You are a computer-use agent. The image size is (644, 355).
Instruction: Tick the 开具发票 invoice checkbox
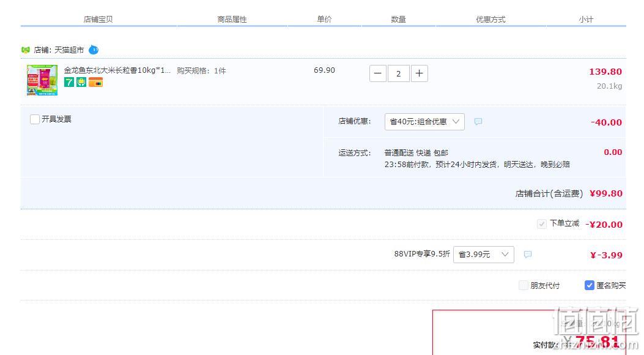[35, 119]
